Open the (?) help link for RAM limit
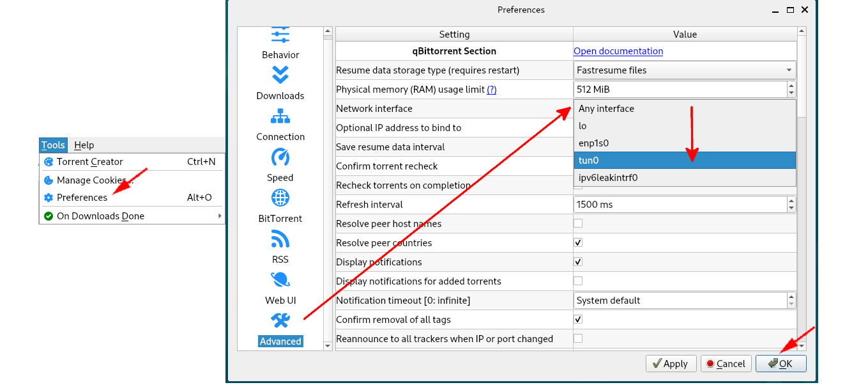Screen dimensions: 868x385 point(492,90)
